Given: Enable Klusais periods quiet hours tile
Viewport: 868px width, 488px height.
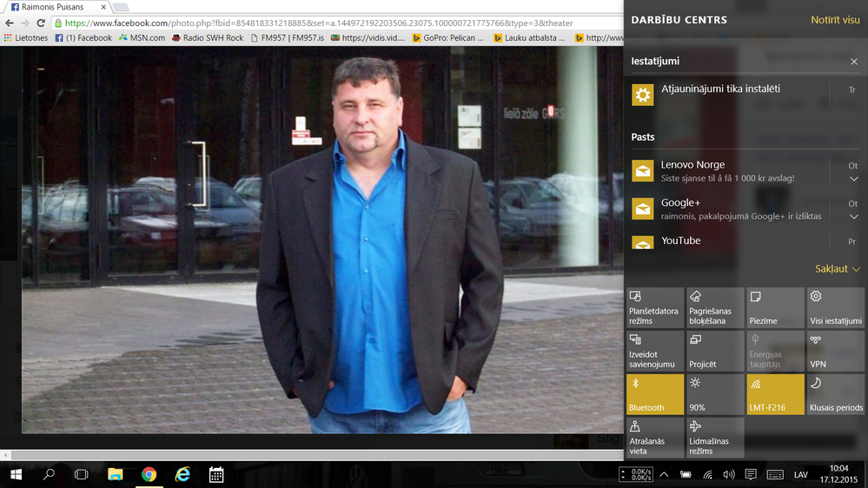Looking at the screenshot, I should pyautogui.click(x=835, y=394).
